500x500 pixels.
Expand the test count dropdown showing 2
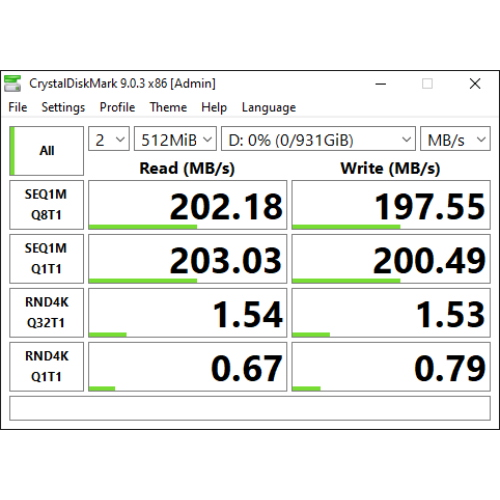(x=109, y=139)
